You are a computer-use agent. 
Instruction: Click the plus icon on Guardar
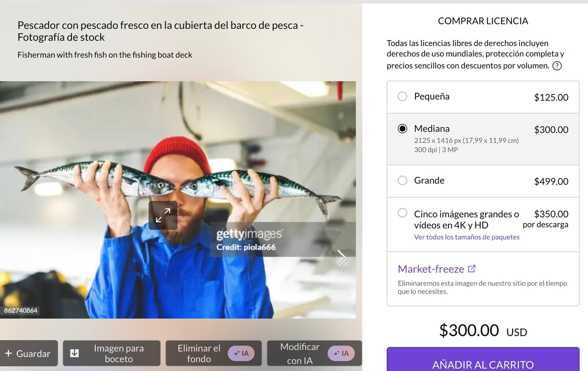[8, 353]
